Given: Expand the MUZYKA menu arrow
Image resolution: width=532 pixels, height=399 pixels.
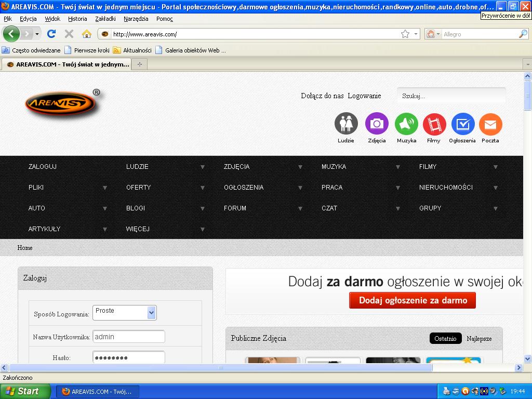Looking at the screenshot, I should click(398, 167).
